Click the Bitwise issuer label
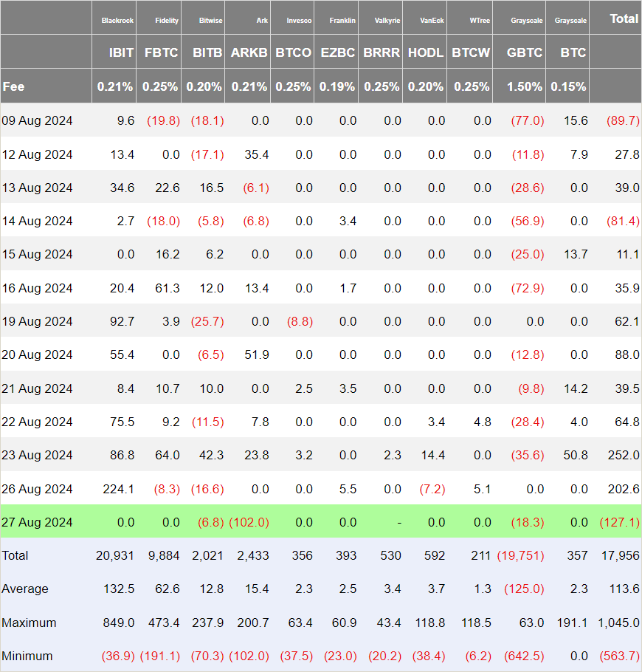Screen dimensions: 642x672 click(211, 21)
